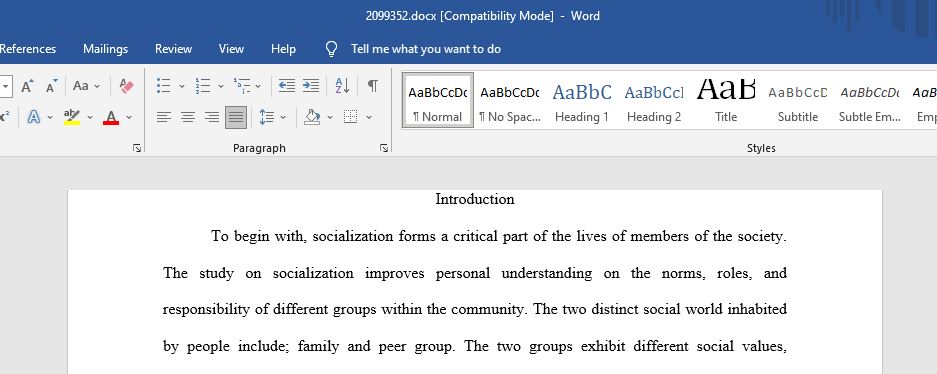Click the word socialization in first line
Screen dimensions: 937x374
pos(353,237)
